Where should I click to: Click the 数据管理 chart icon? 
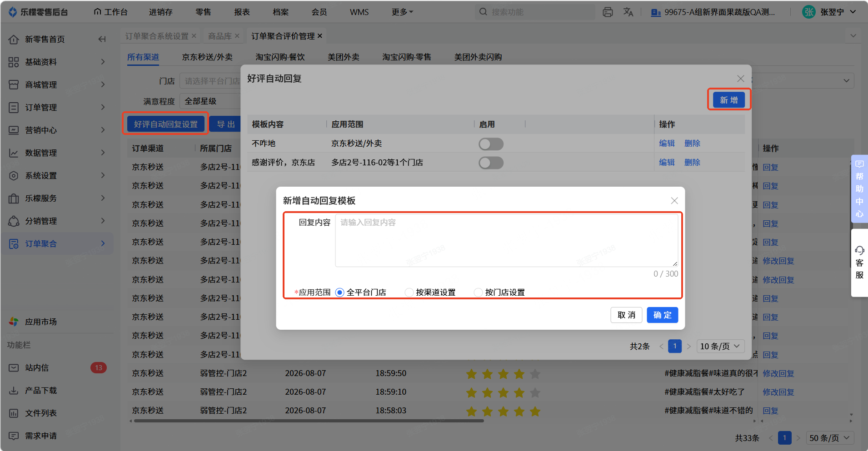point(14,153)
